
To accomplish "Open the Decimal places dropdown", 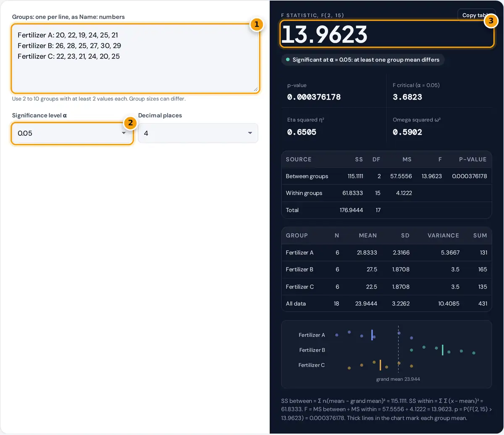I will pyautogui.click(x=198, y=133).
